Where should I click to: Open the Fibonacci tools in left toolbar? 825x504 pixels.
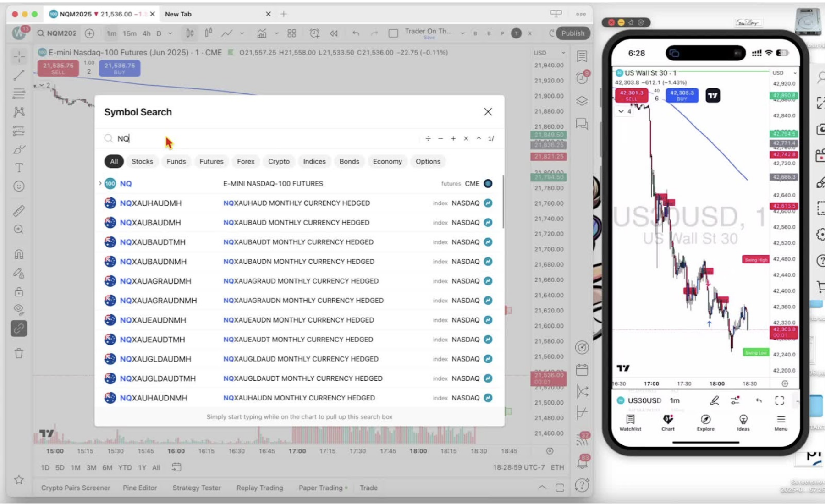tap(19, 93)
